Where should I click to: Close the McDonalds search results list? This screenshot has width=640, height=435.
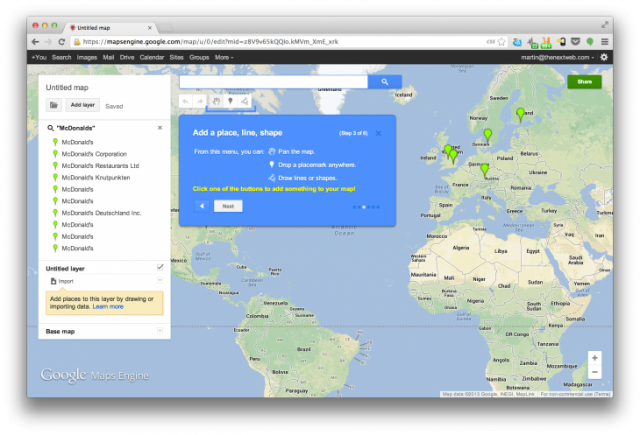coord(160,128)
